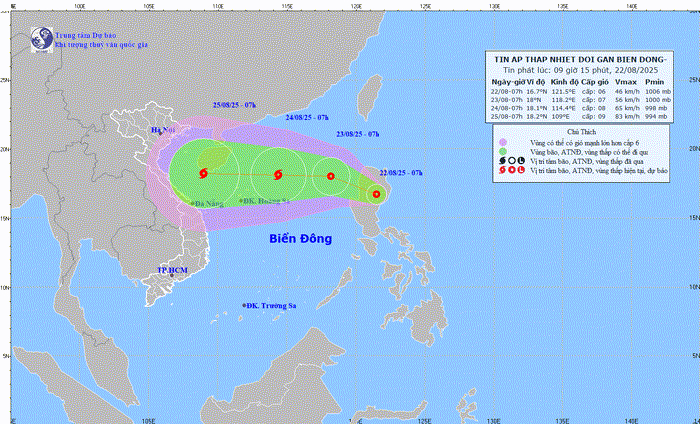
Task: Click the ĐK. Trường Sa location dot
Action: (244, 306)
